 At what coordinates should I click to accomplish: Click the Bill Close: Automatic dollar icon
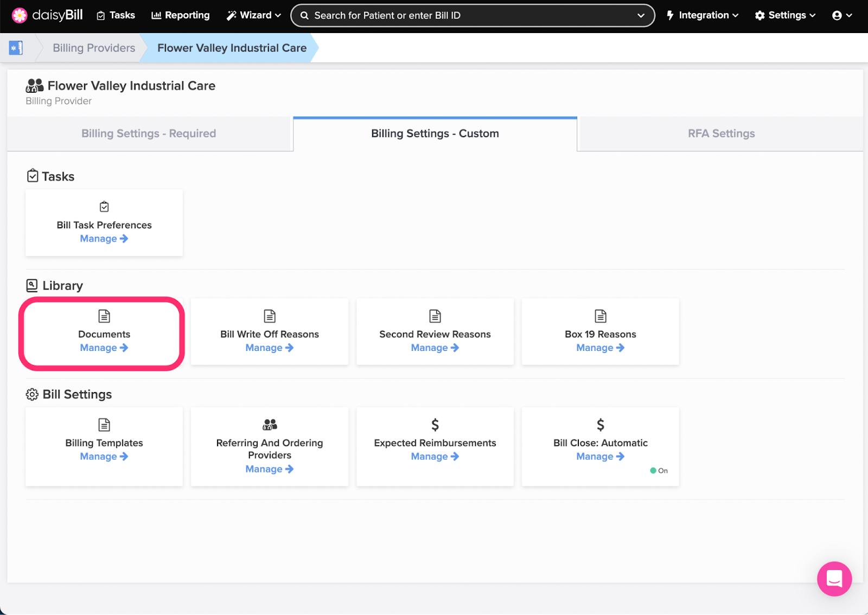tap(601, 425)
